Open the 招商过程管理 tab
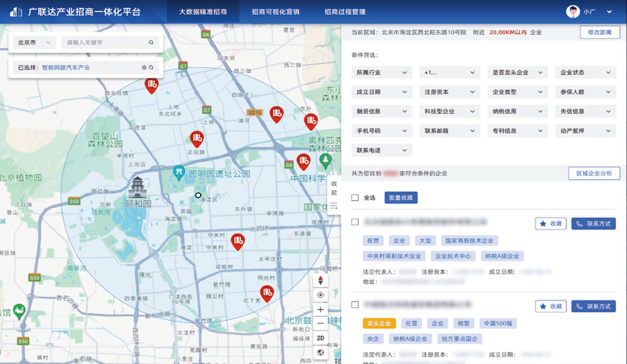Image resolution: width=627 pixels, height=364 pixels. 345,12
